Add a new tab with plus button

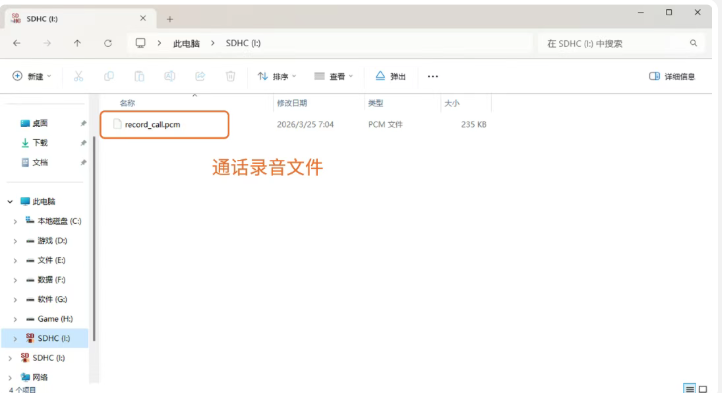coord(170,19)
